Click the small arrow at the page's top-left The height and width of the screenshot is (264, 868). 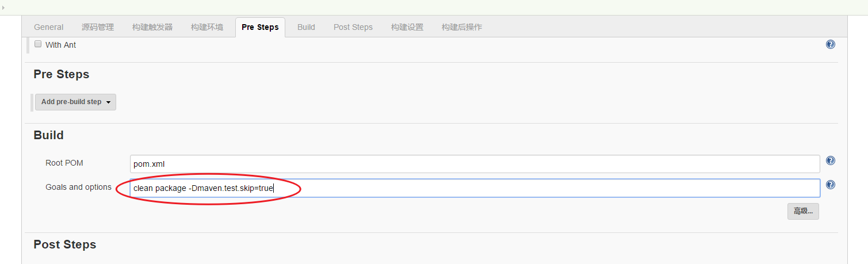coord(3,7)
